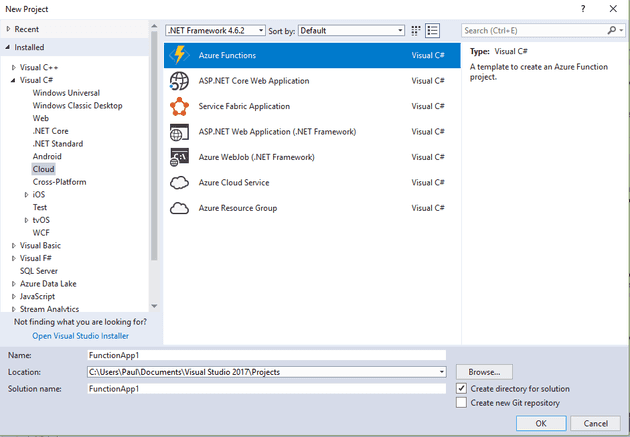Collapse the Installed section
Screen dimensions: 630x437
tap(8, 47)
